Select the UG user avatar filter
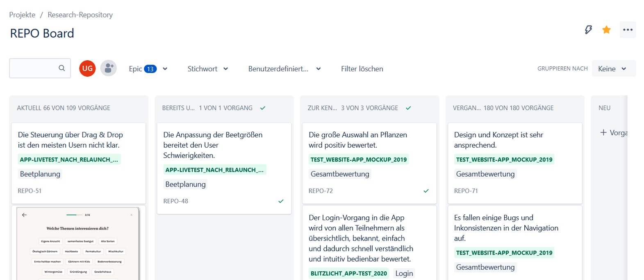 click(x=87, y=68)
